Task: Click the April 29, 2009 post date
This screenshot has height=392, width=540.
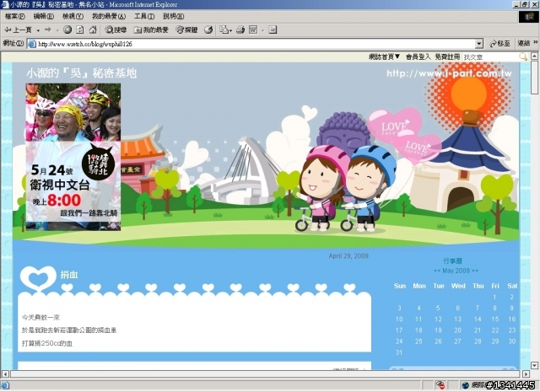Action: point(348,255)
